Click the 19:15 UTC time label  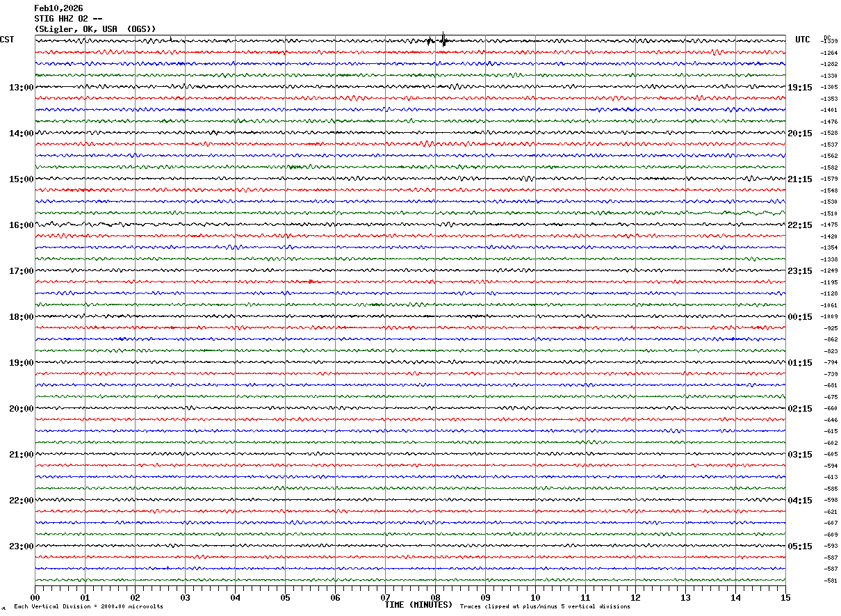coord(799,88)
